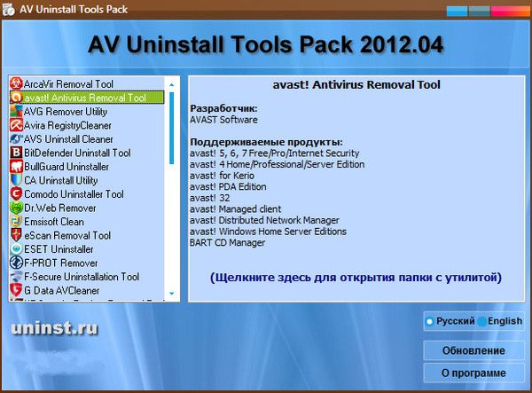This screenshot has width=532, height=393.
Task: Choose AVS Uninstall Cleaner in the list
Action: [x=87, y=139]
